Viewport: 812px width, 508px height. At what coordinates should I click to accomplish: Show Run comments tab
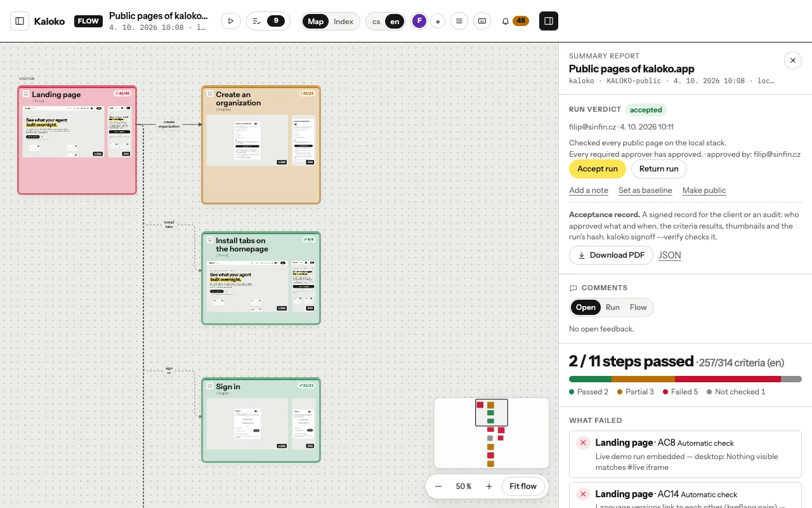[x=613, y=307]
